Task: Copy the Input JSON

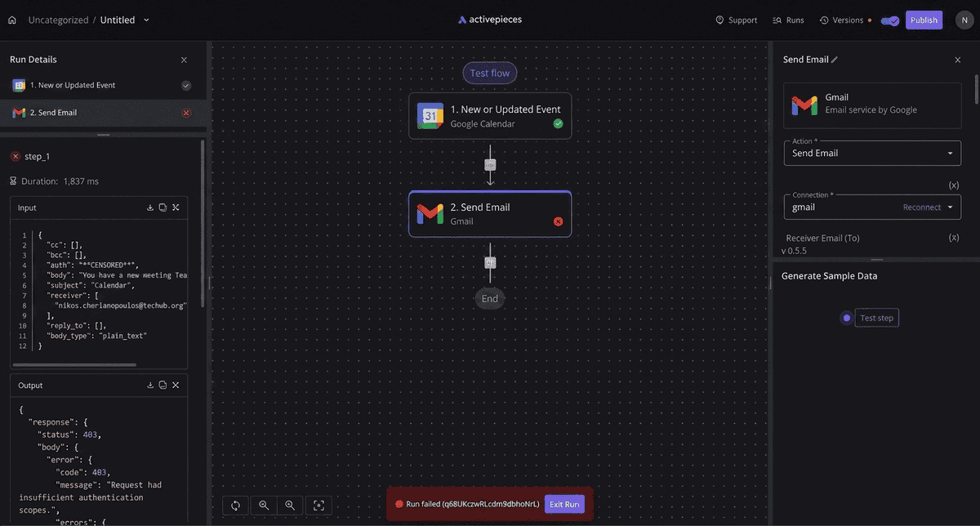Action: [163, 207]
